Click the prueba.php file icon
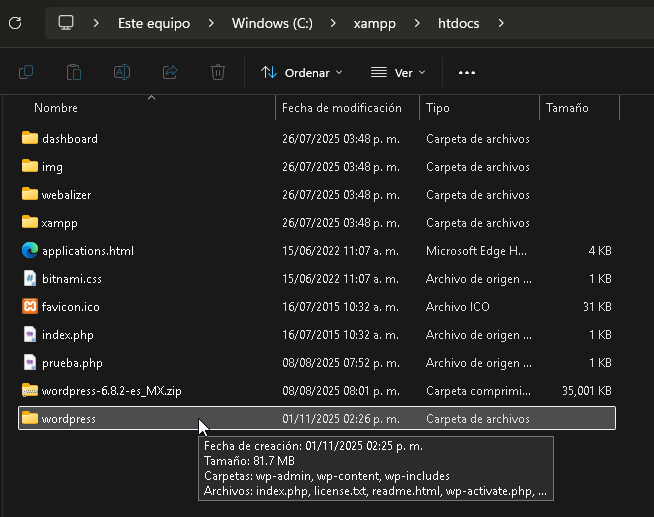654x517 pixels. 30,362
